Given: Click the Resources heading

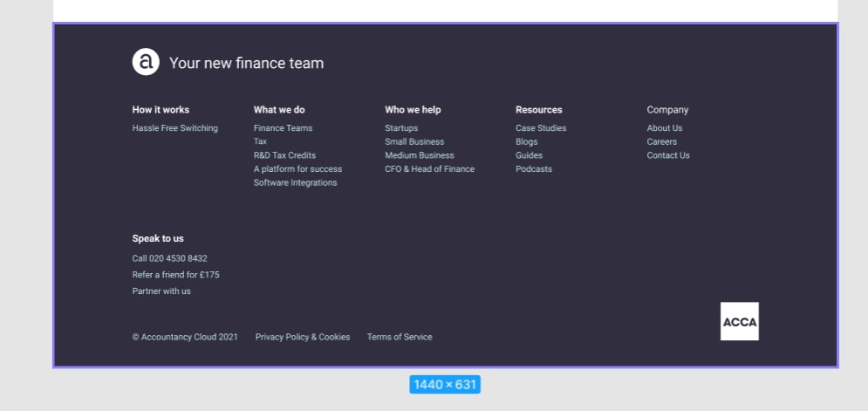Looking at the screenshot, I should 538,110.
